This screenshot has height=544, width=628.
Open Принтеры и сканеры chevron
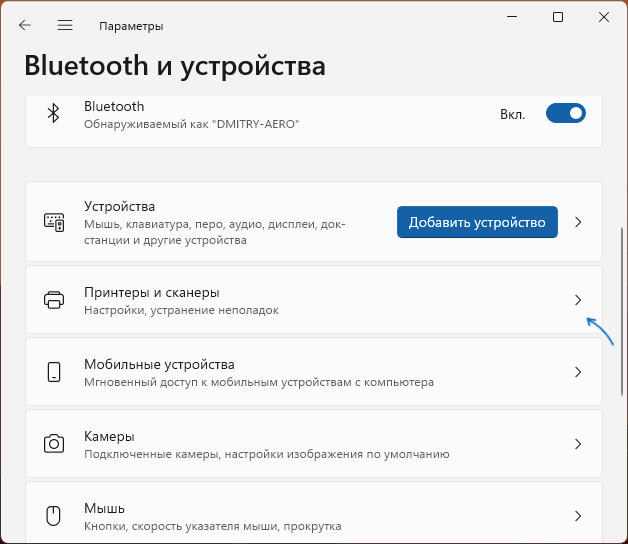tap(578, 300)
